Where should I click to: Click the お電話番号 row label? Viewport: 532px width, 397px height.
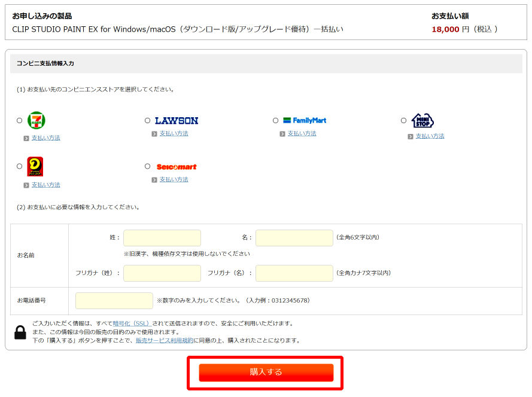(32, 300)
